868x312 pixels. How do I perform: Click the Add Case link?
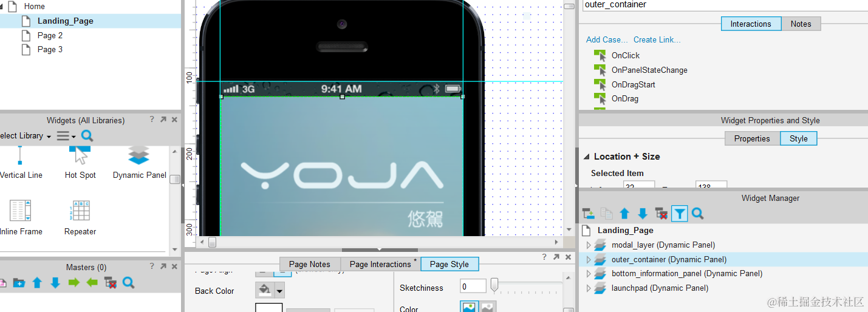(x=607, y=39)
